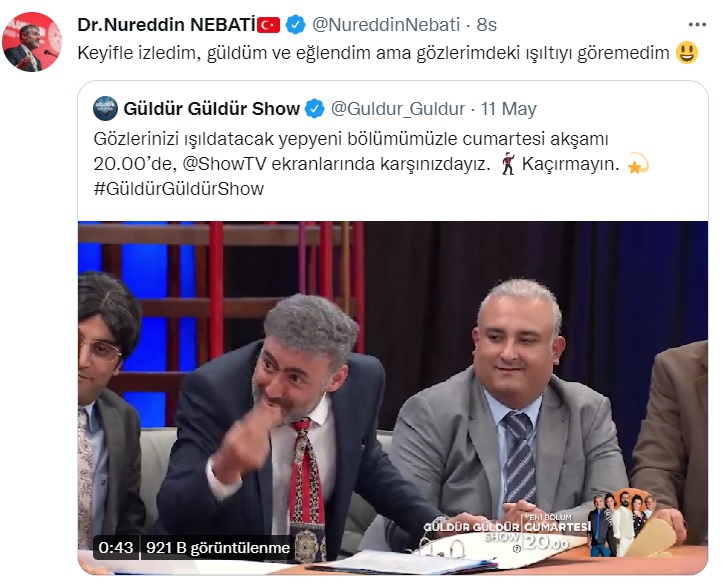This screenshot has height=587, width=721.
Task: Click the shooting star emoji
Action: coord(638,164)
